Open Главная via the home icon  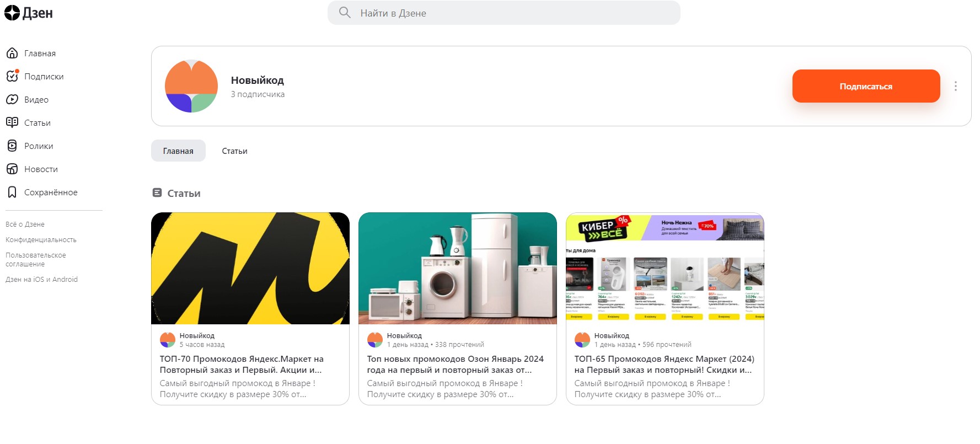coord(12,54)
